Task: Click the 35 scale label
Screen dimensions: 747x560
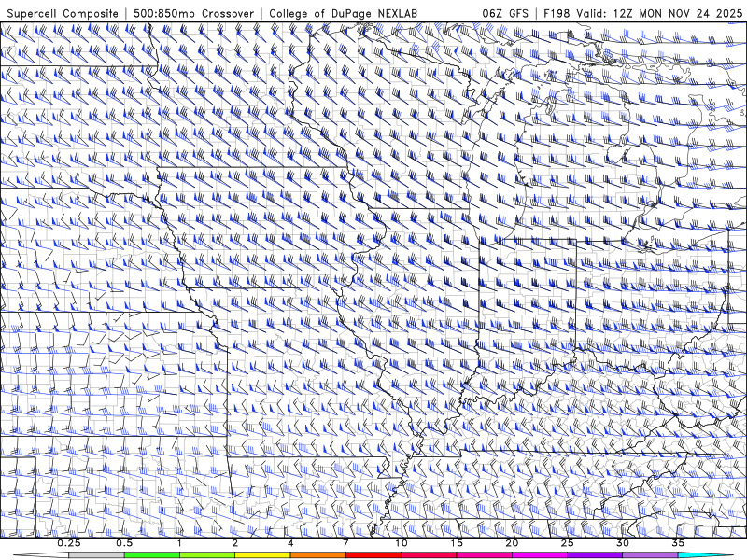Action: pos(678,543)
